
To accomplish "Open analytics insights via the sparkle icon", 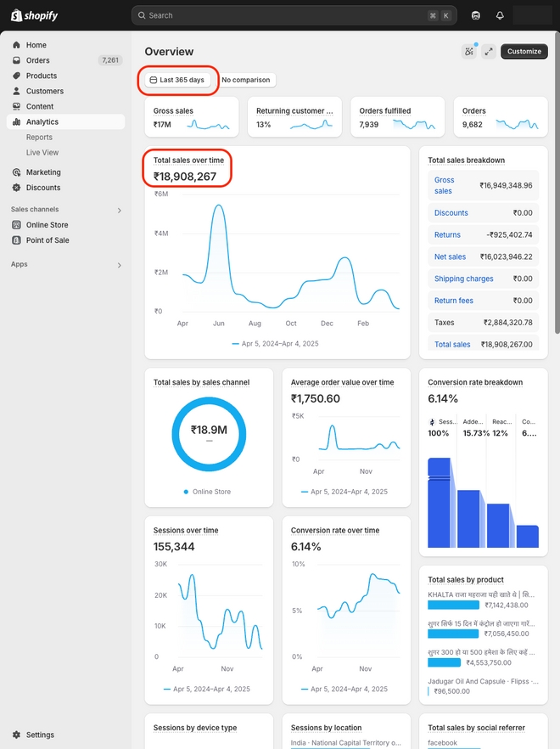I will (469, 51).
